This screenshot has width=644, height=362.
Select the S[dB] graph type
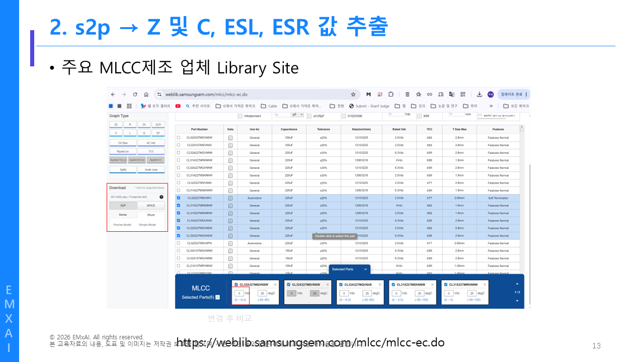point(123,169)
